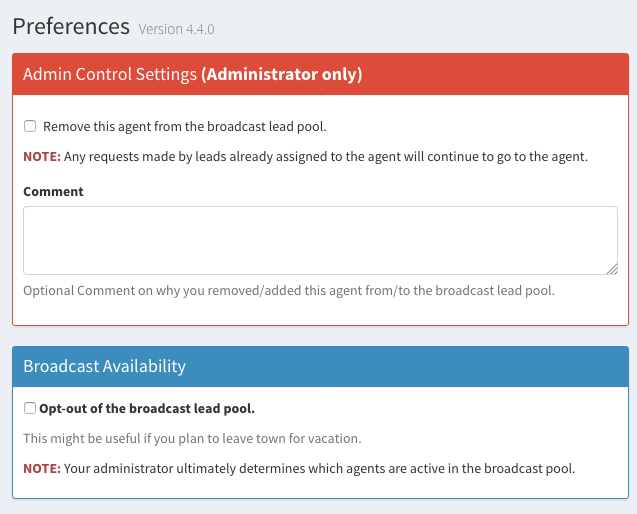
Task: Tick the Remove this agent checkbox
Action: point(30,127)
